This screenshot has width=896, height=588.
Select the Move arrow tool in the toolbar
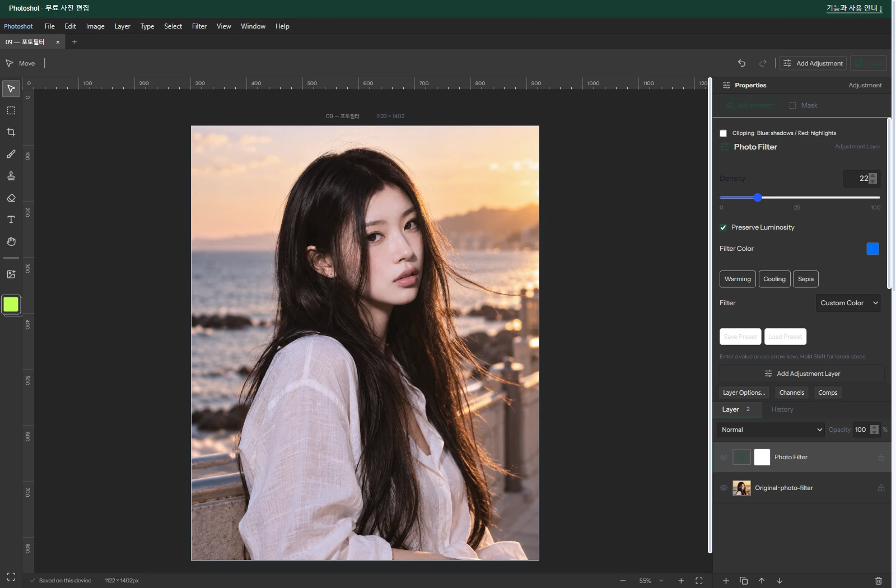point(11,88)
